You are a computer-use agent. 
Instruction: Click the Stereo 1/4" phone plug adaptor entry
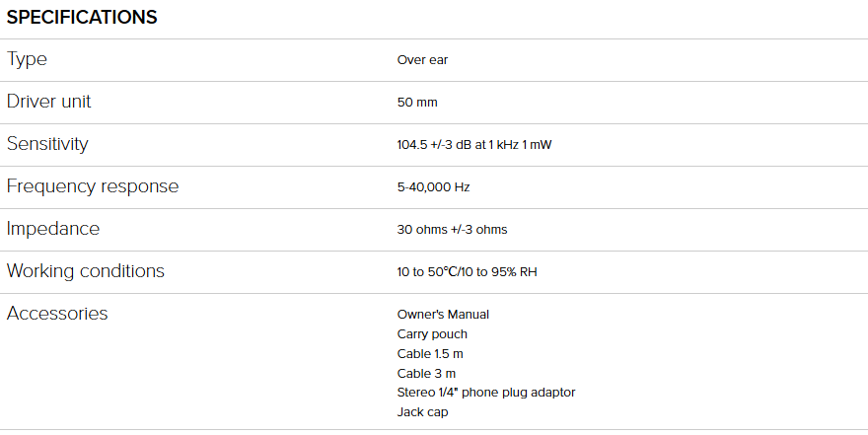485,393
